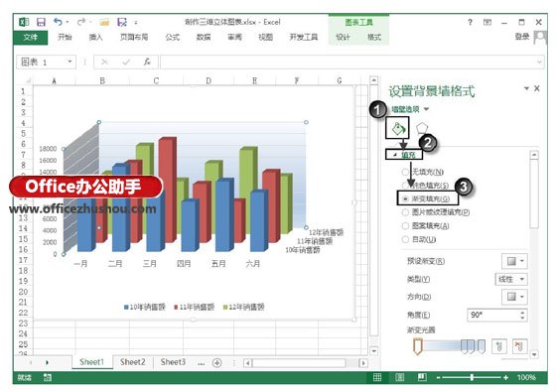Viewport: 556px width, 392px height.
Task: Confirm formula entry with the checkmark icon
Action: tap(126, 62)
